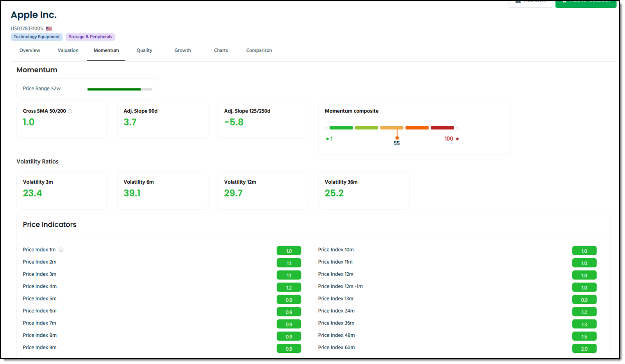Click the Price Index 9m label
The width and height of the screenshot is (625, 364).
(x=40, y=348)
